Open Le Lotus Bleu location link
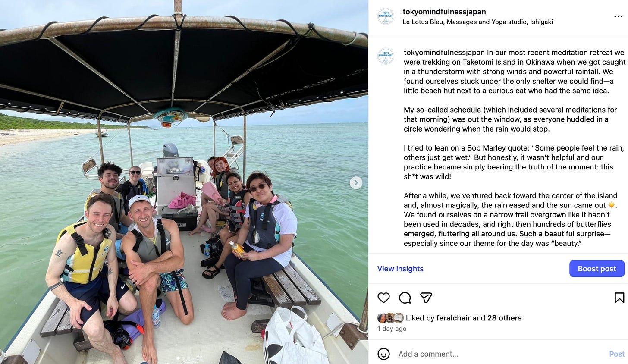The image size is (628, 364). tap(477, 22)
